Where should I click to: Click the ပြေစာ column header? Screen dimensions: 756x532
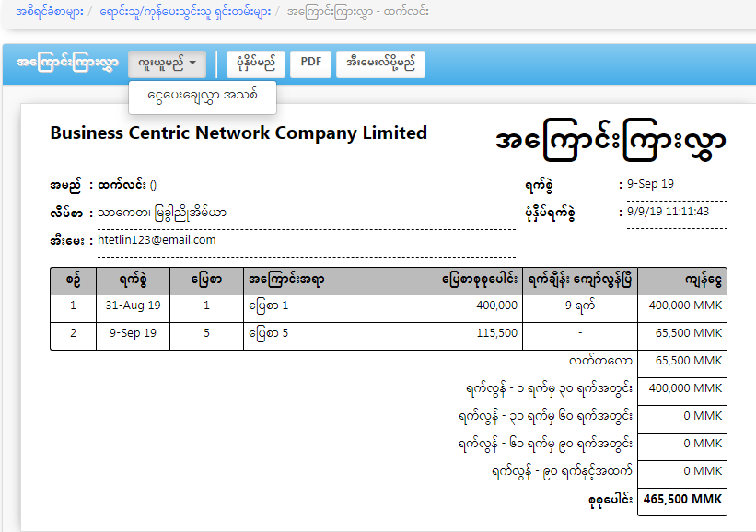206,280
